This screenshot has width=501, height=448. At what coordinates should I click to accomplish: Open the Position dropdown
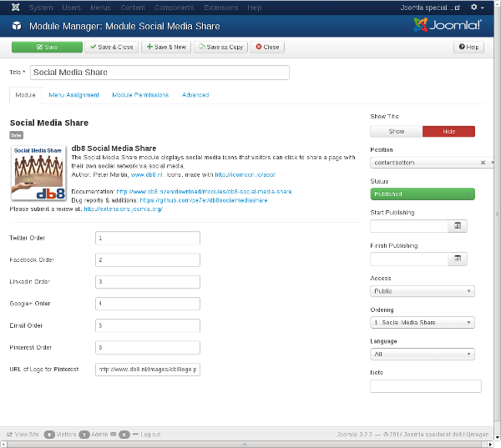pos(432,163)
